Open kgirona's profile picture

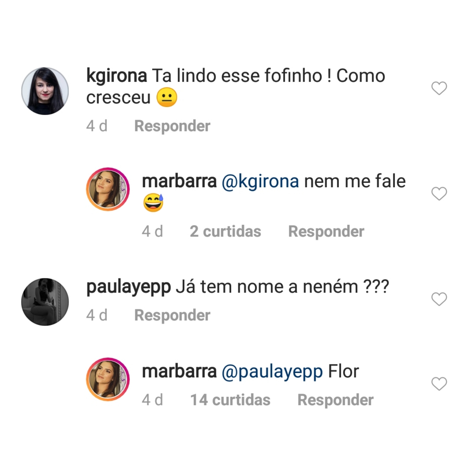pyautogui.click(x=45, y=91)
